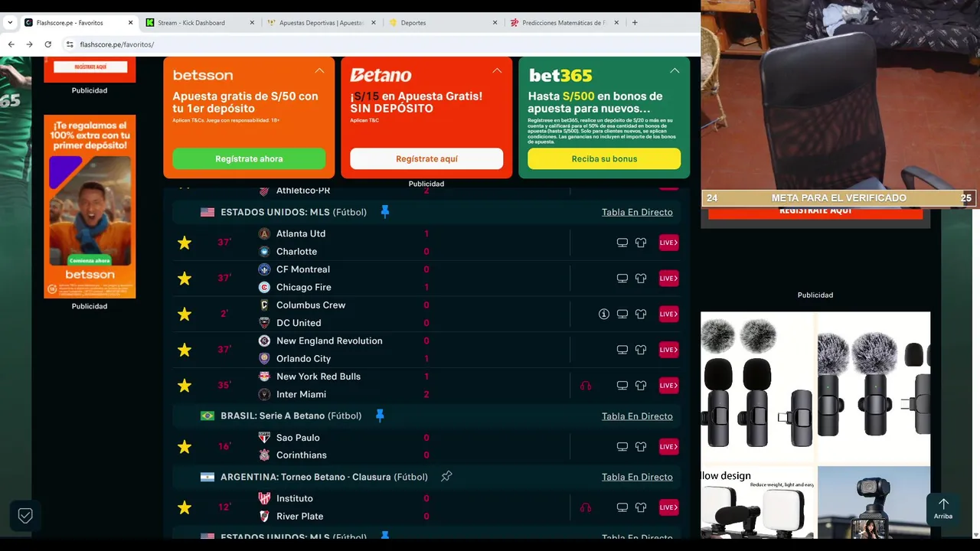Switch to Deportes tab
Screen dimensions: 980x551
pyautogui.click(x=443, y=23)
